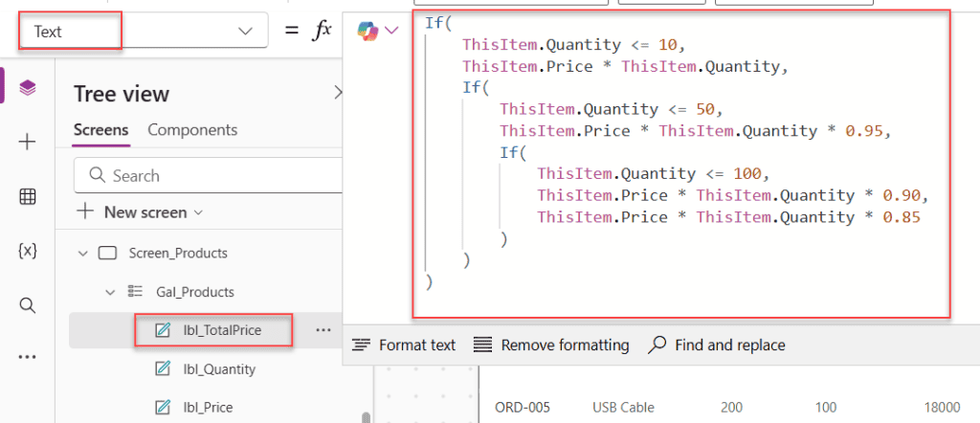This screenshot has width=980, height=423.
Task: Click the tree view Search field
Action: coord(208,175)
